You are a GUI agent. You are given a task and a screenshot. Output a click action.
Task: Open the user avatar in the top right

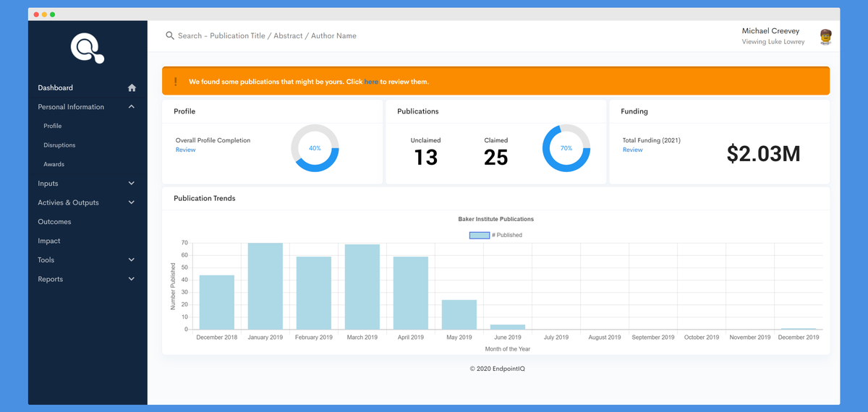click(x=825, y=36)
